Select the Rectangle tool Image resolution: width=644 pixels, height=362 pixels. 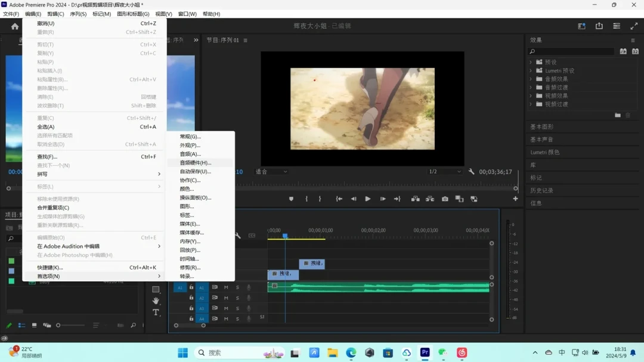[x=156, y=289]
